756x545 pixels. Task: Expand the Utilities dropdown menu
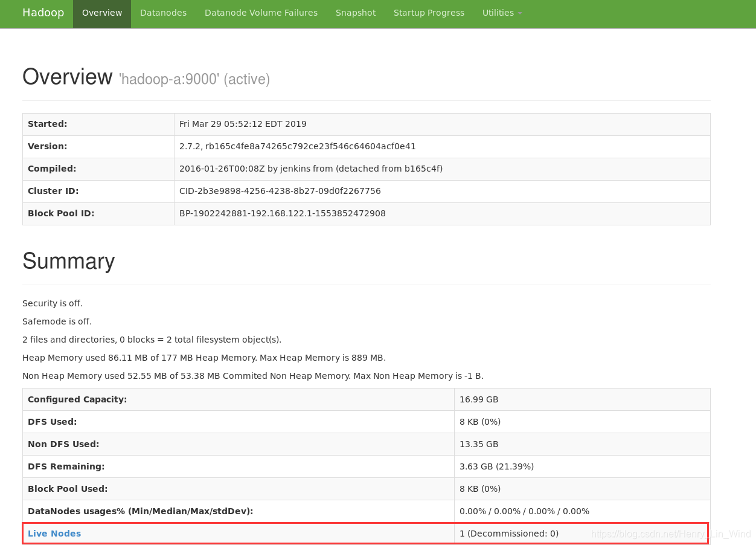coord(502,13)
